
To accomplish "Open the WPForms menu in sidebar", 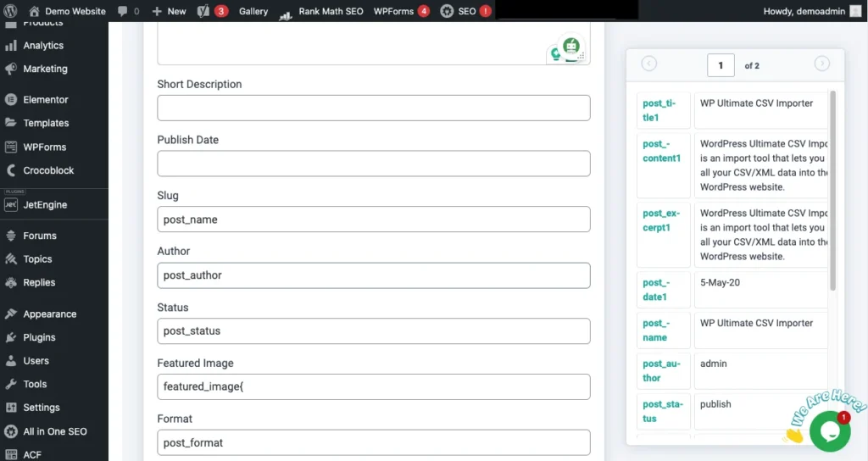I will pyautogui.click(x=44, y=147).
